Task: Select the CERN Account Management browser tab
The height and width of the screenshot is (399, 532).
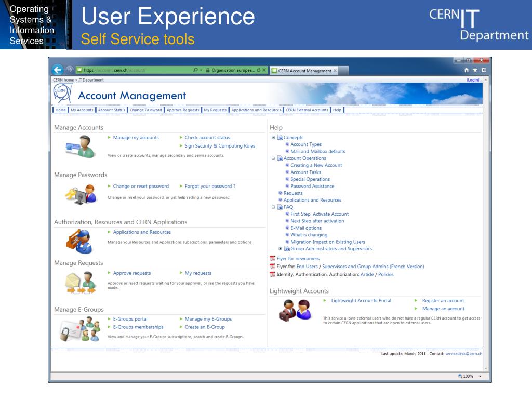Action: (x=304, y=71)
